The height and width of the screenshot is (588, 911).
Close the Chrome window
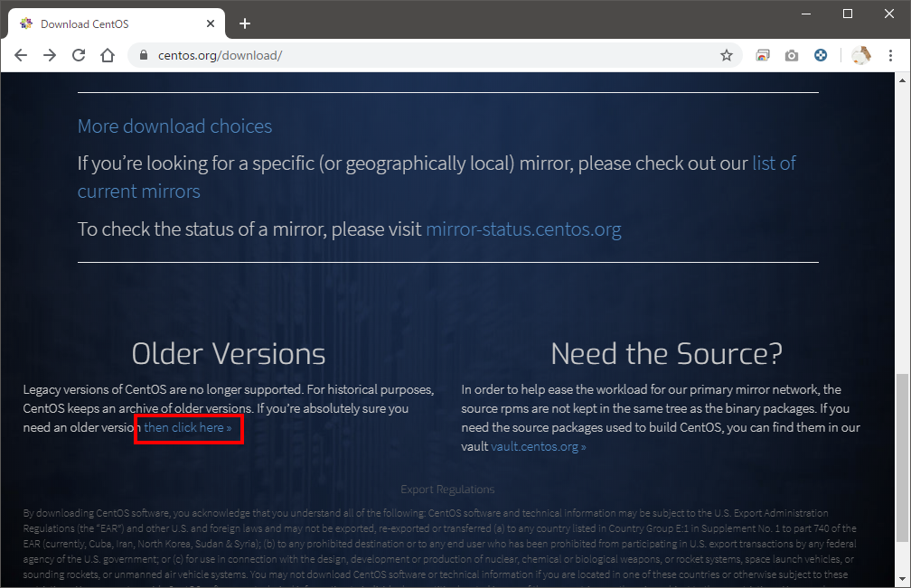889,14
